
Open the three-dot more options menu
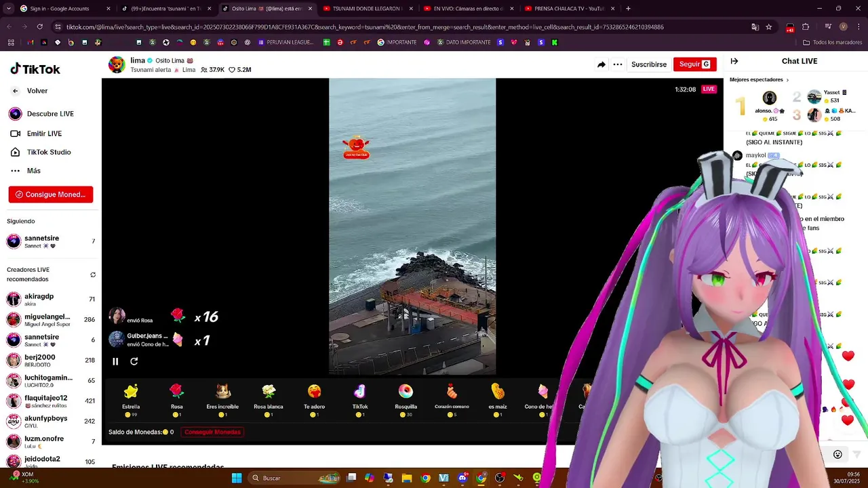(x=618, y=64)
